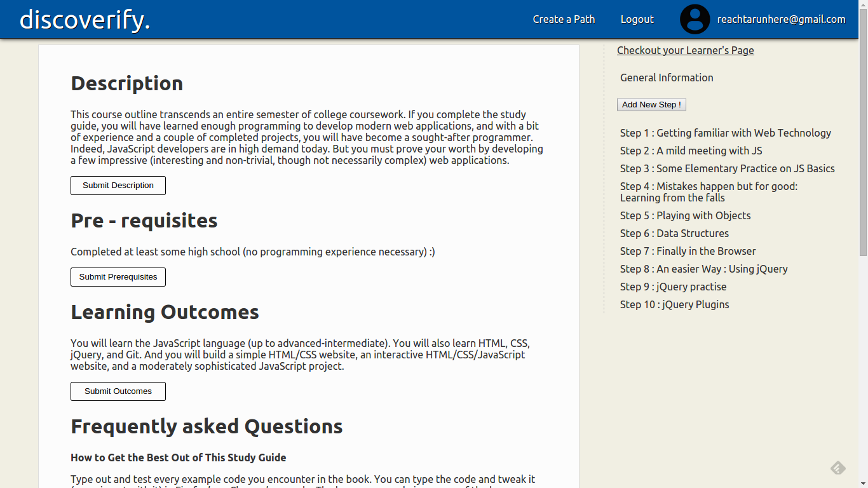Click 'How to Get the Best Out of This Study Guide'
Image resolution: width=868 pixels, height=488 pixels.
[x=179, y=457]
